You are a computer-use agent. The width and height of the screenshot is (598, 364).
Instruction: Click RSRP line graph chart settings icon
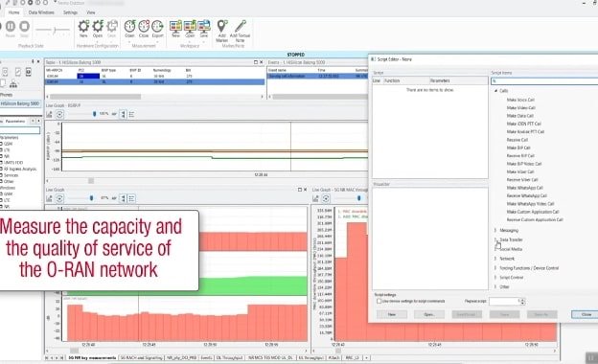tap(49, 114)
